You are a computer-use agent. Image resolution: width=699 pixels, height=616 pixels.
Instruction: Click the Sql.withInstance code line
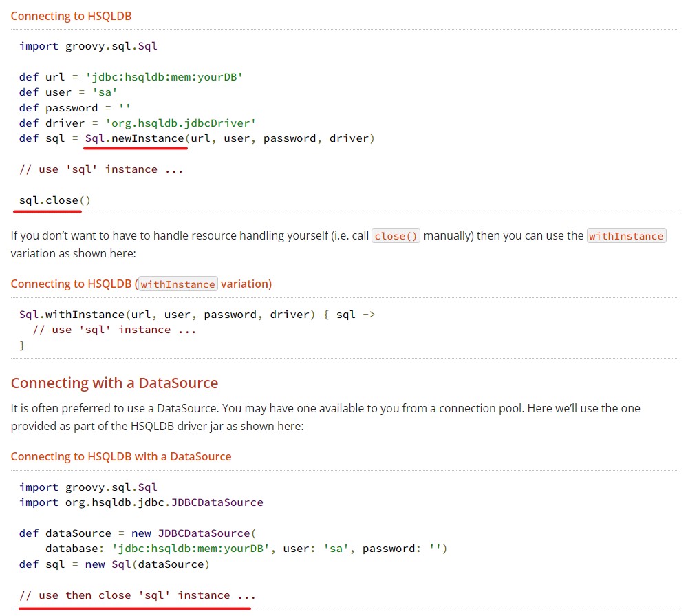(197, 315)
